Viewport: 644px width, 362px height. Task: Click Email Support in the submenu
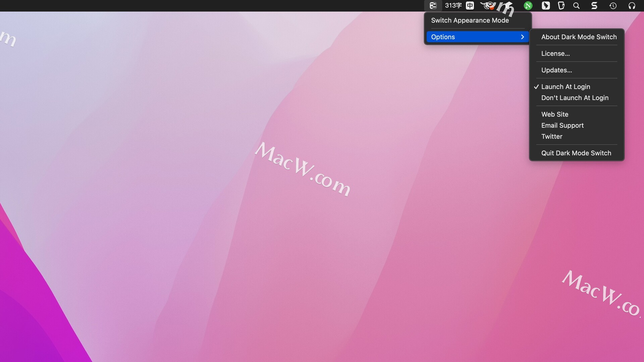[x=577, y=125]
